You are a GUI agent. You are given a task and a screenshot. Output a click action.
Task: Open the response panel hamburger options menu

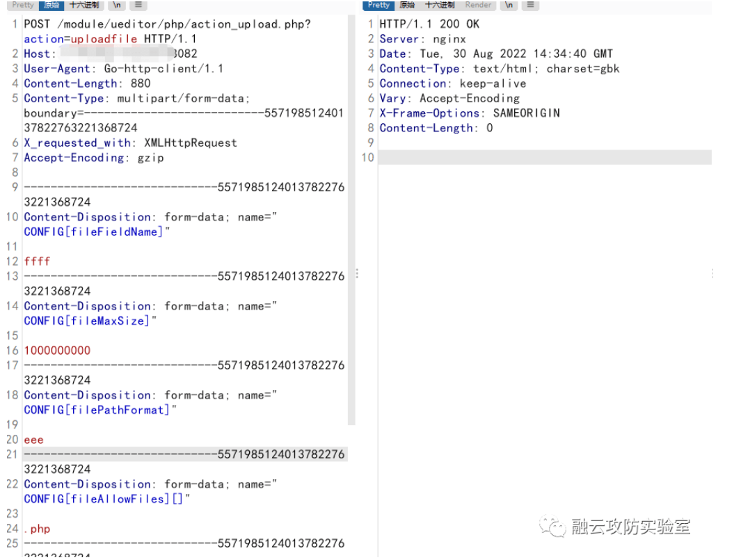click(x=531, y=5)
